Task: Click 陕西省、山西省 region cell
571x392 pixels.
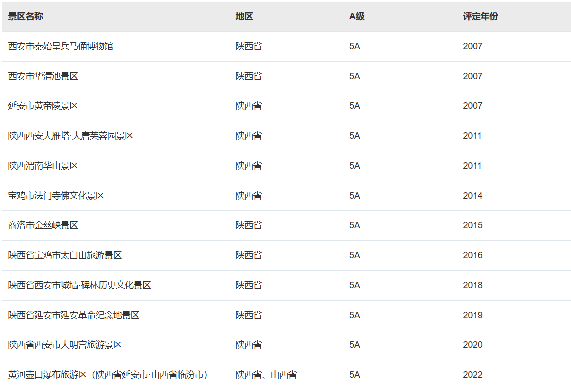Action: (x=266, y=375)
